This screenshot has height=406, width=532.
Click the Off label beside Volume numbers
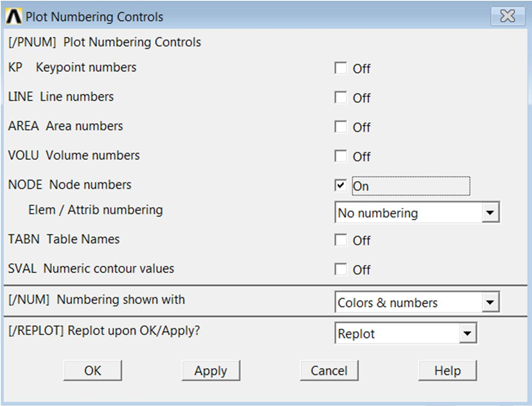[x=361, y=156]
